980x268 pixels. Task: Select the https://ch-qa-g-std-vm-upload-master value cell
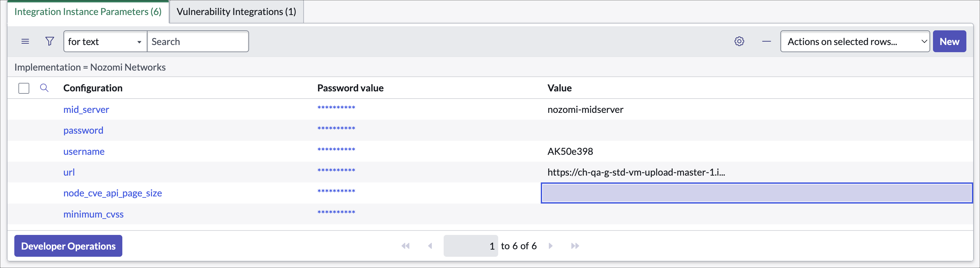(x=636, y=173)
